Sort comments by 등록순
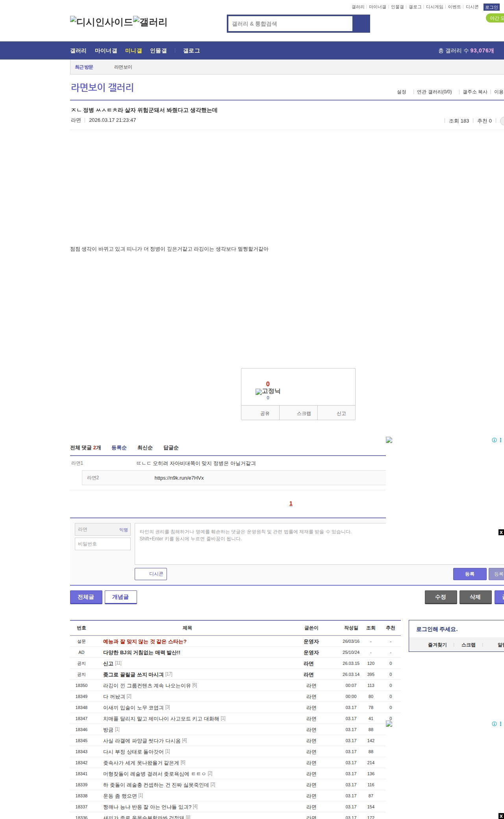Screen dimensions: 504x819 (119, 448)
